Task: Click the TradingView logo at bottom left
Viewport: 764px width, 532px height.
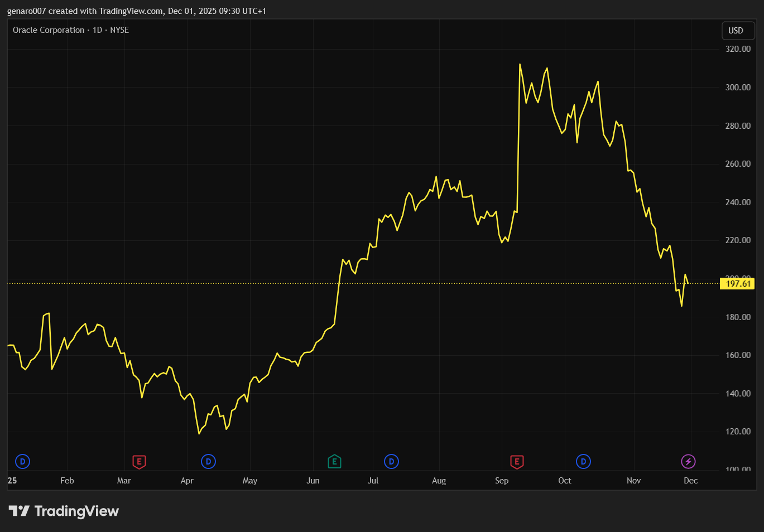Action: [64, 511]
